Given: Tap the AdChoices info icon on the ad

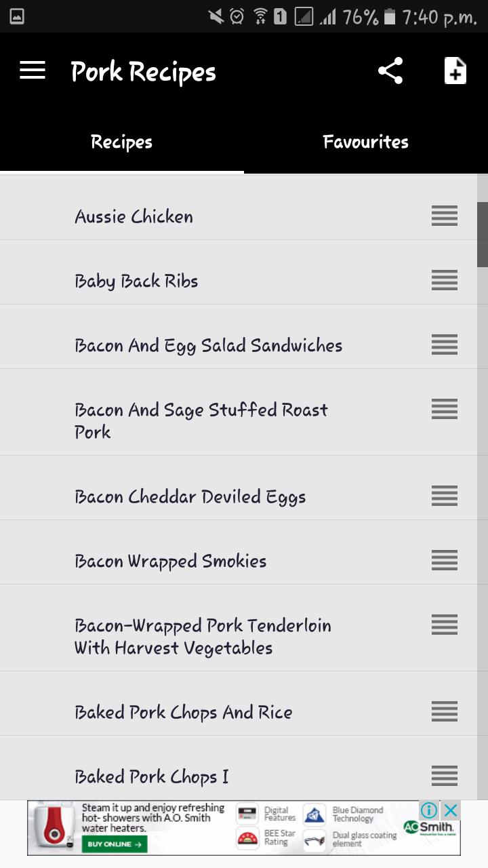Looking at the screenshot, I should [x=428, y=810].
